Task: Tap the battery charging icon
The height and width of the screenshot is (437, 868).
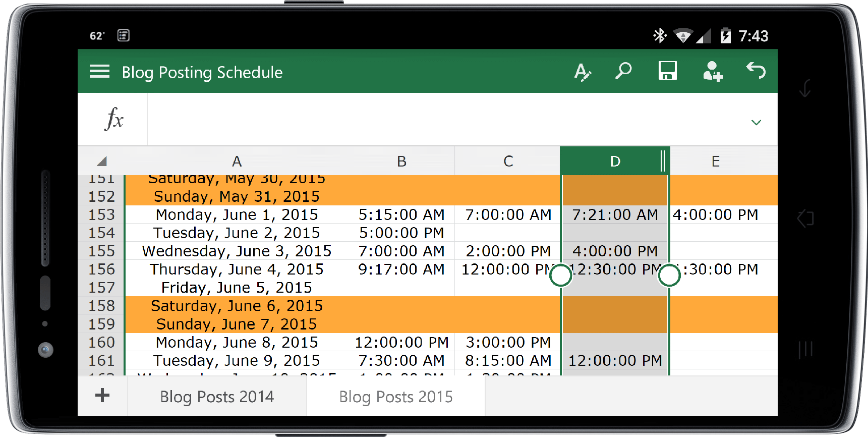Action: (725, 35)
